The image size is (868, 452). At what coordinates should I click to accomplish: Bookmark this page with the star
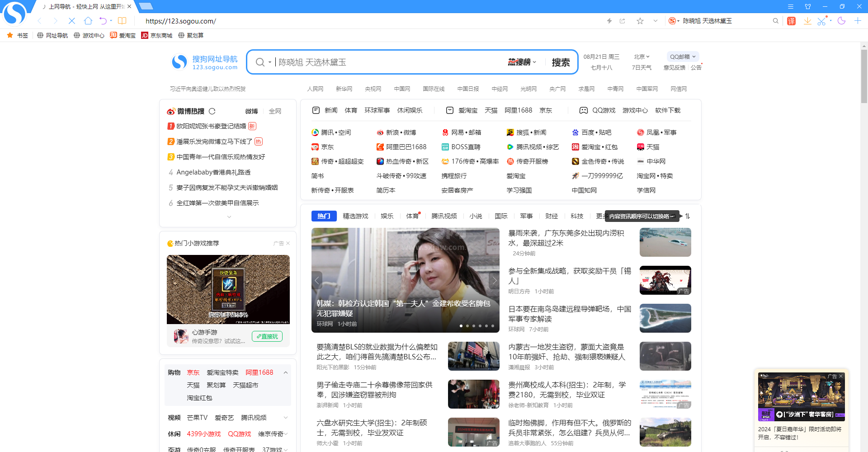640,21
